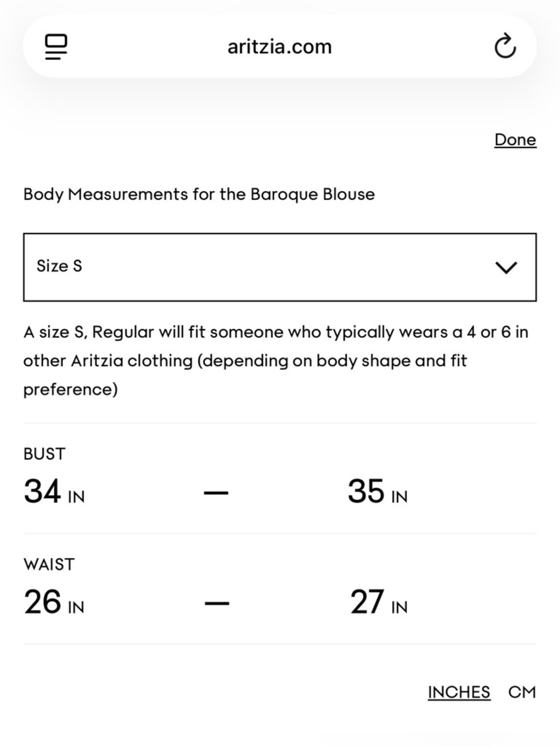This screenshot has width=560, height=747.
Task: Select the 35 bust maximum value
Action: point(366,491)
